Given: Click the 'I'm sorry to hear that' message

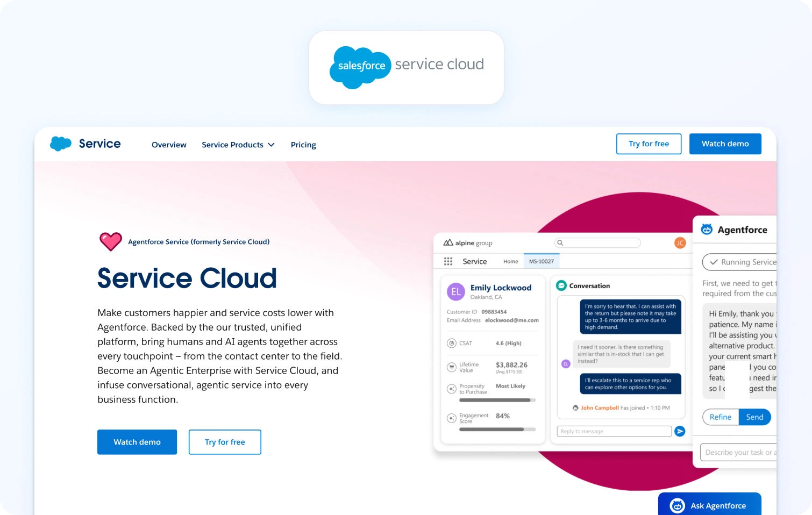Looking at the screenshot, I should 630,317.
